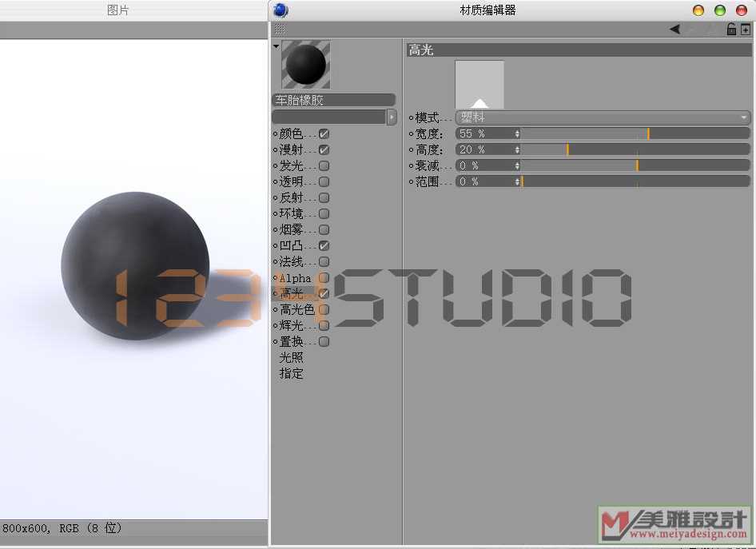Open the 发光 channel page
Screen dimensions: 756x549
tap(291, 165)
